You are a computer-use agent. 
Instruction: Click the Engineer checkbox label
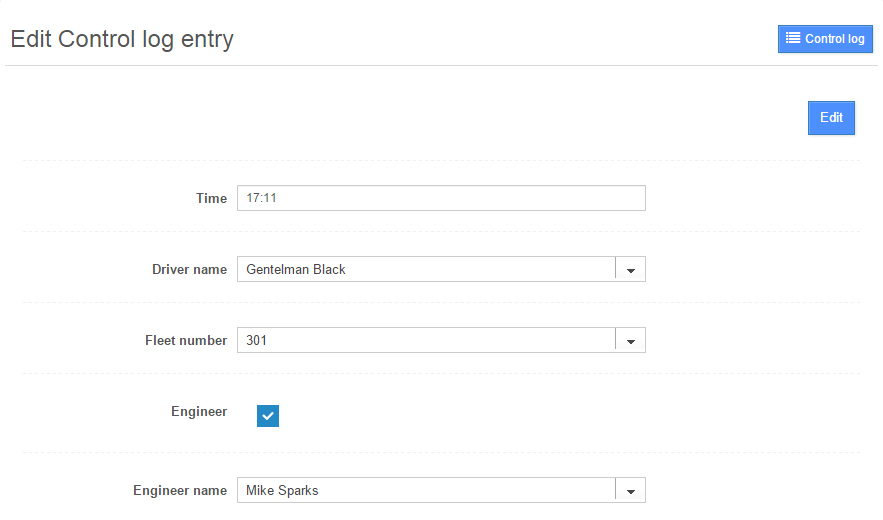click(199, 411)
